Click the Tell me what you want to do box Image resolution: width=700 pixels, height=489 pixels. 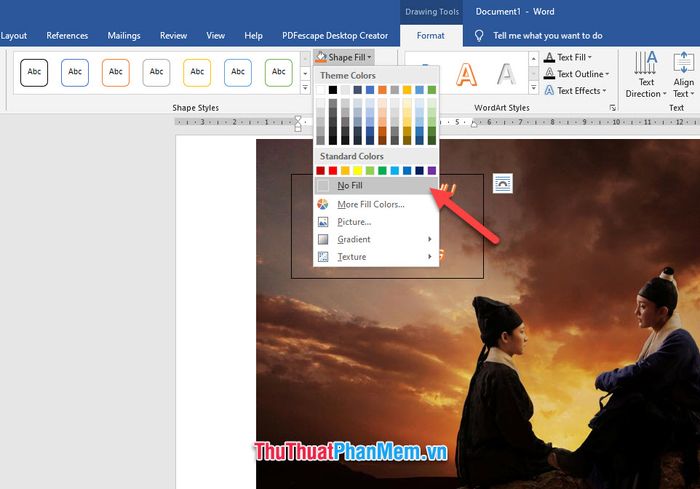tap(547, 35)
